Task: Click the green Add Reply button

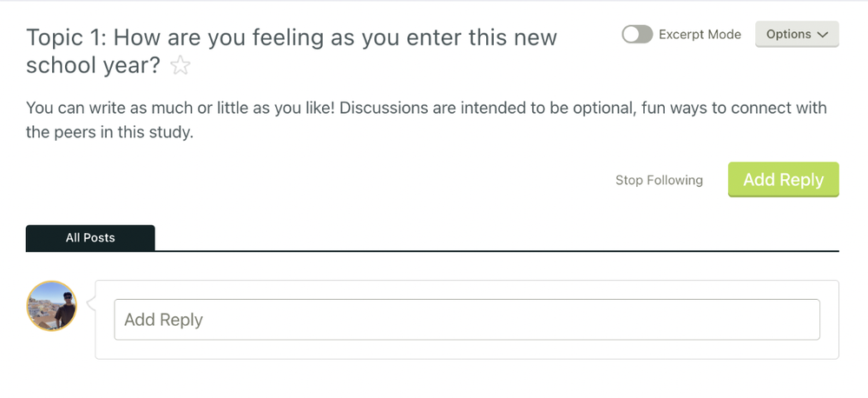Action: click(783, 180)
